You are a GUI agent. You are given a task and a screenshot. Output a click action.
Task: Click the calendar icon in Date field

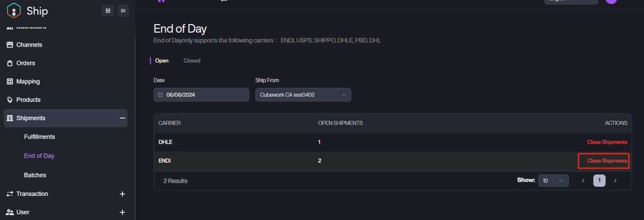click(x=160, y=95)
